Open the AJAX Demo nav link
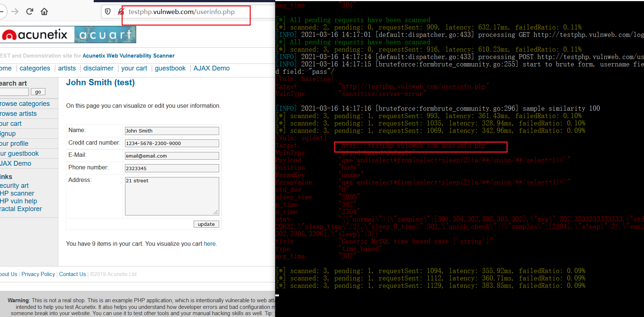Image resolution: width=644 pixels, height=317 pixels. coord(211,68)
